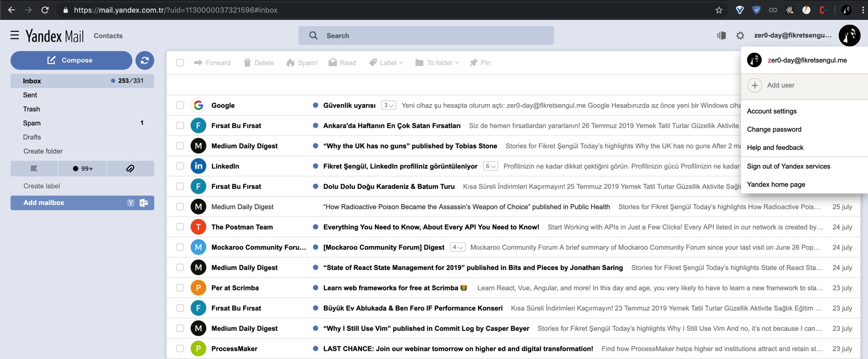Click the refresh mailbox icon button
The height and width of the screenshot is (359, 868).
pos(145,60)
